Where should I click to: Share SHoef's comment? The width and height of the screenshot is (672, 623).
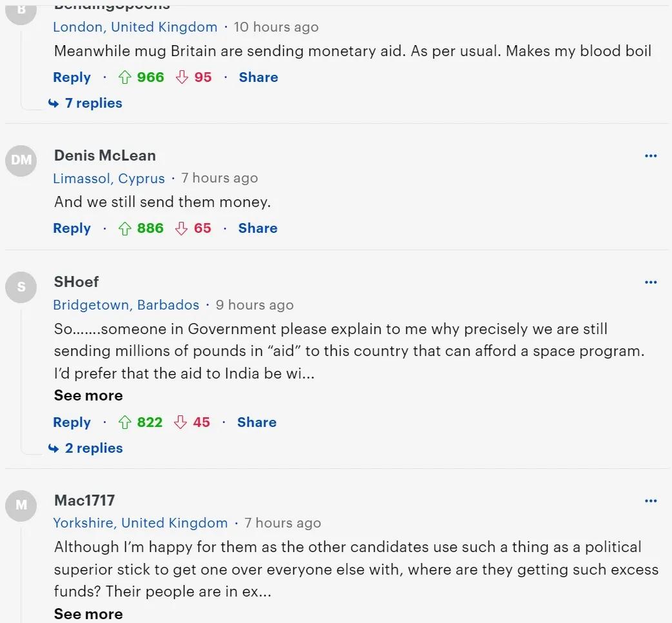click(x=257, y=422)
